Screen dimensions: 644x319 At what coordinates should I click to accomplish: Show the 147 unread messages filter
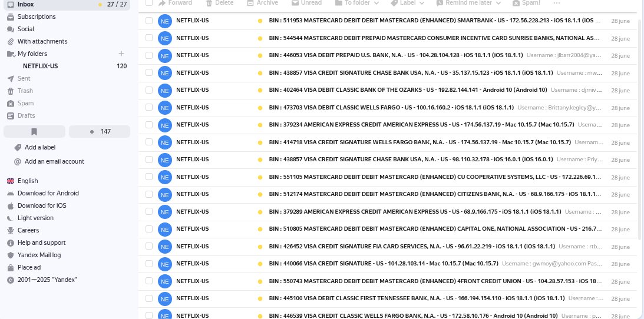100,132
